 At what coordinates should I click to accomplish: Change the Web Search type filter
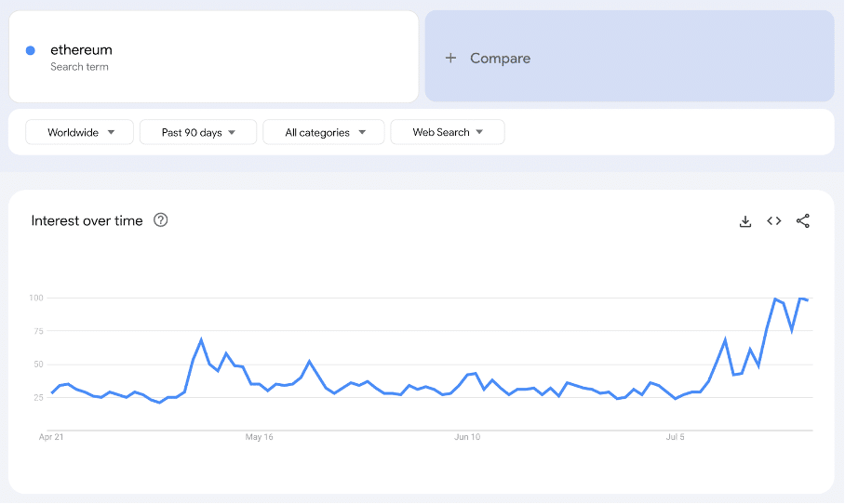coord(448,132)
